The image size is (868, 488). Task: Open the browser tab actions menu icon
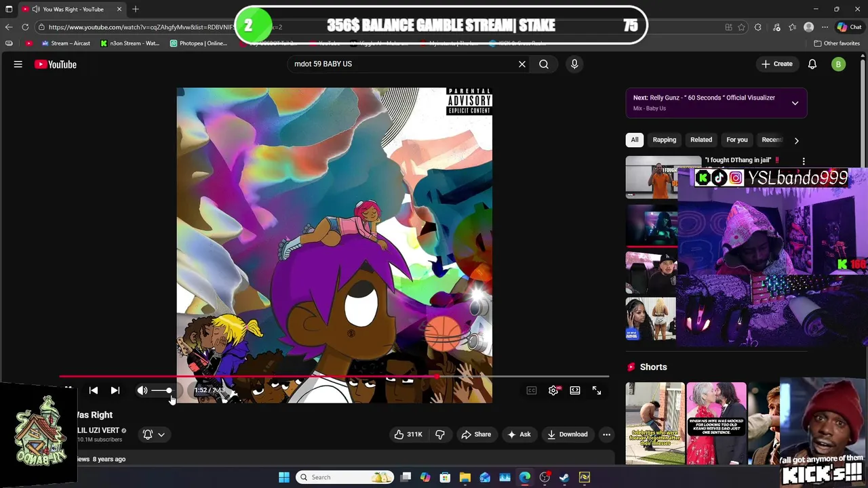click(9, 9)
